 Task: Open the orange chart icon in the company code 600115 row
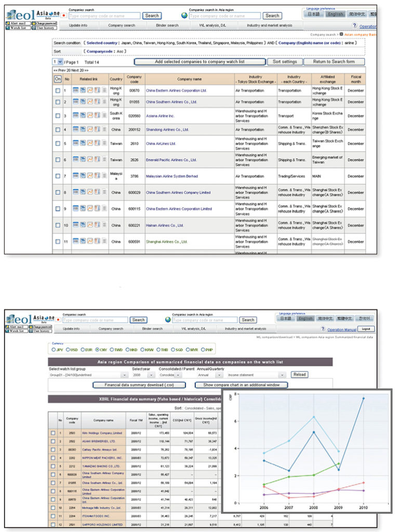[90, 208]
